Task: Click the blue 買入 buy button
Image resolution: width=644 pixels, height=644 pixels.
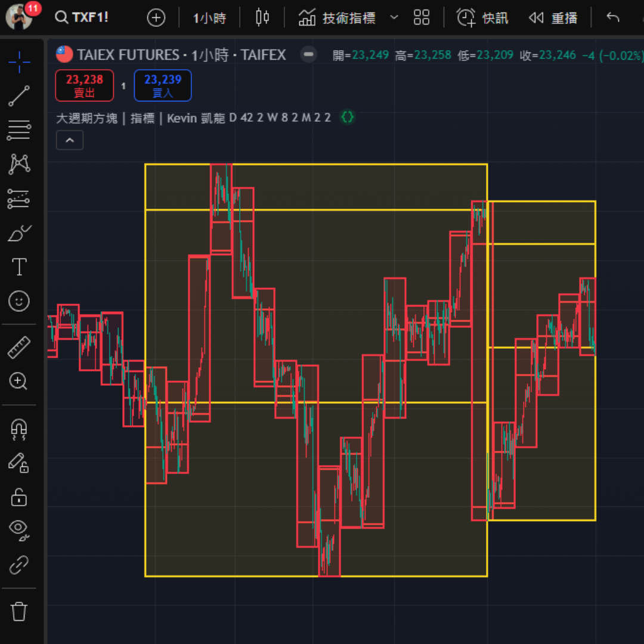Action: click(x=163, y=85)
